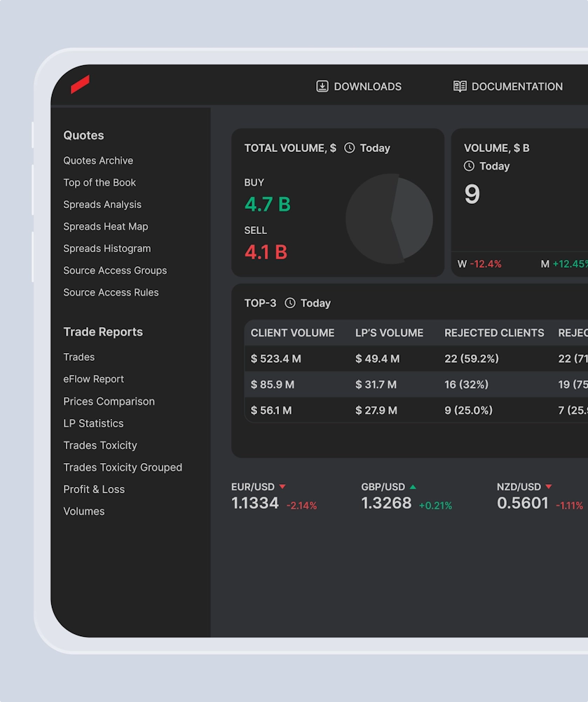Open the eFlow Report

click(x=93, y=379)
